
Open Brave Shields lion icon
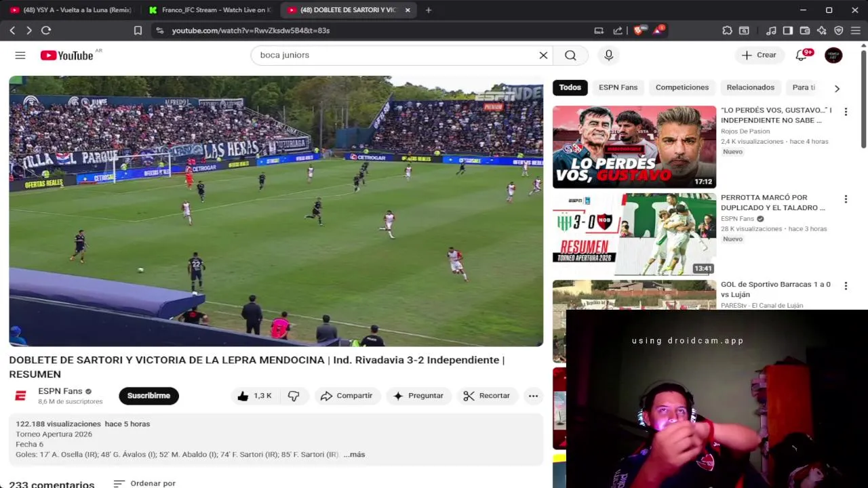click(639, 30)
